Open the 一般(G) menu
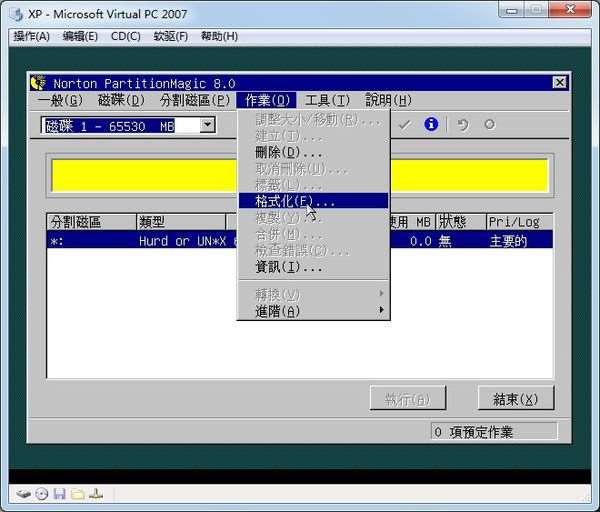 [60, 100]
